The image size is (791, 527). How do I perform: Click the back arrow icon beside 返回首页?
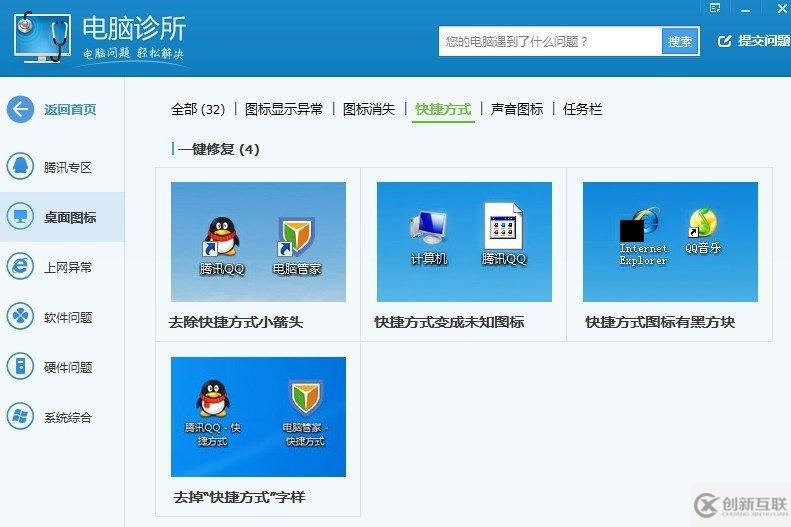(20, 109)
